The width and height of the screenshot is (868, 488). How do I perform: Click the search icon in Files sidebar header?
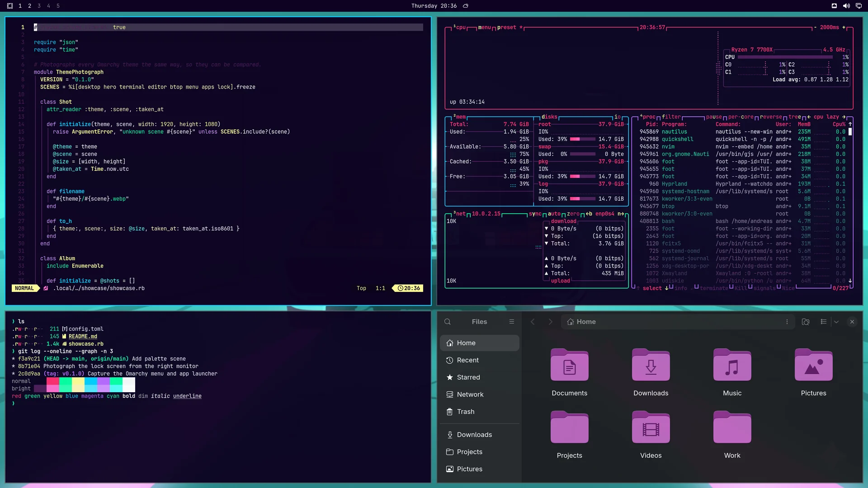pyautogui.click(x=448, y=322)
